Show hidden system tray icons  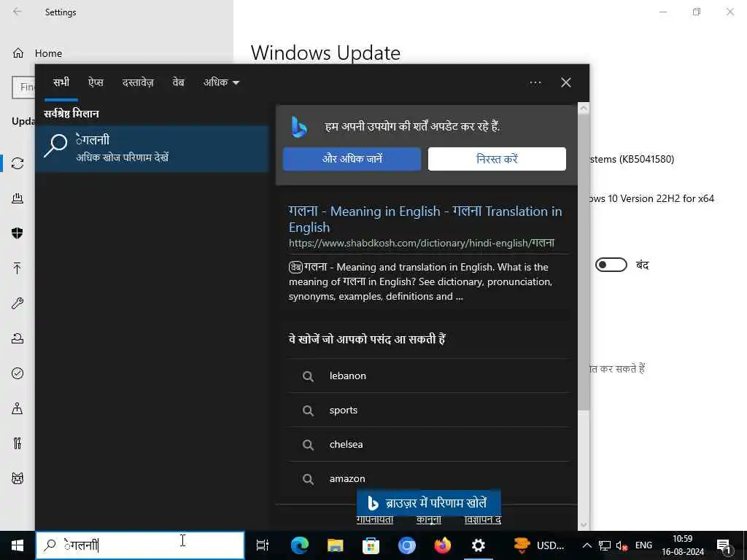[x=587, y=545]
